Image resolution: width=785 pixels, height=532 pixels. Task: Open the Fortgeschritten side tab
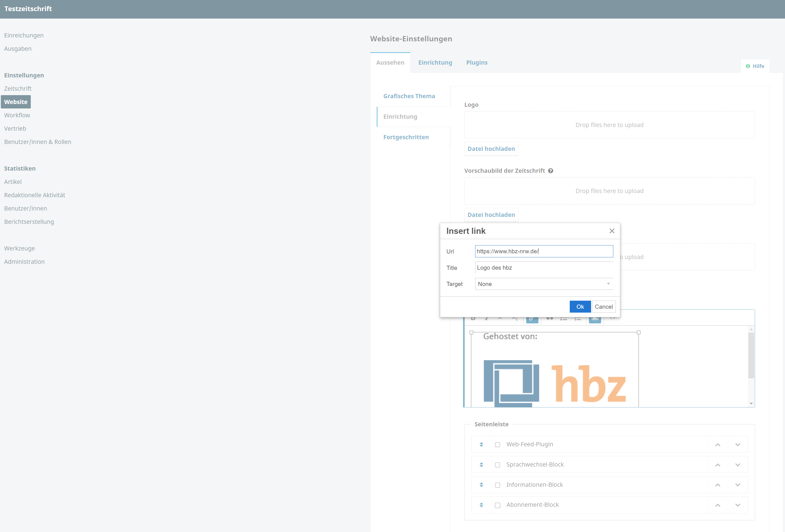pyautogui.click(x=406, y=137)
